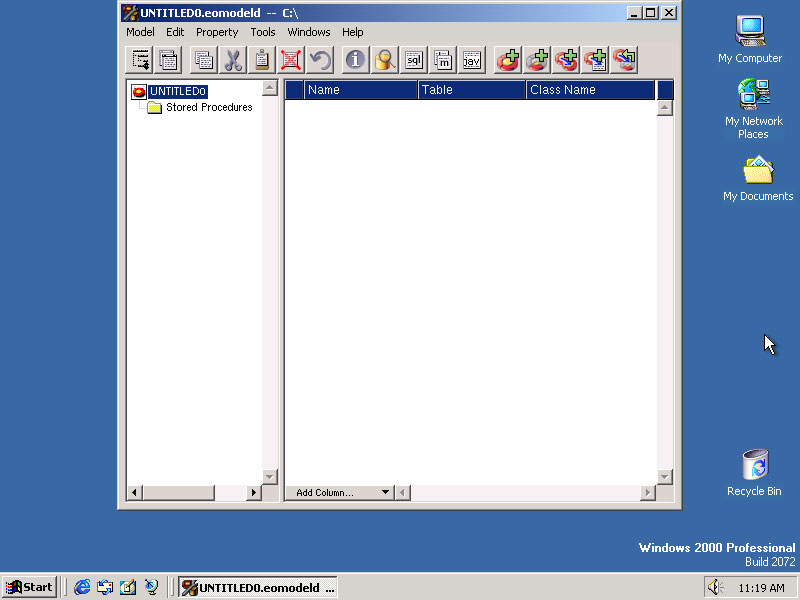
Task: Click the first toolbar icon with dotted outline list
Action: [x=139, y=60]
